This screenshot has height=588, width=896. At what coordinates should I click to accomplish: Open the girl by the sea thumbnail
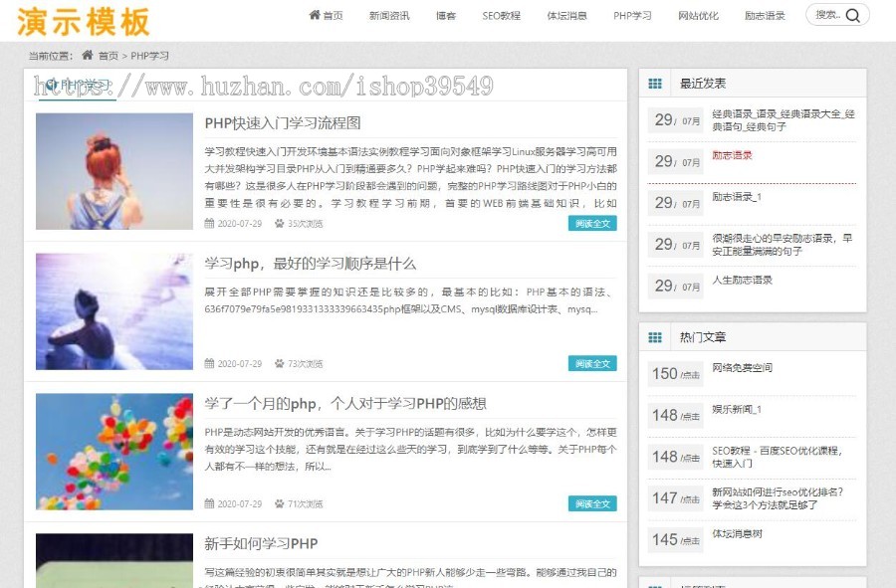point(114,311)
